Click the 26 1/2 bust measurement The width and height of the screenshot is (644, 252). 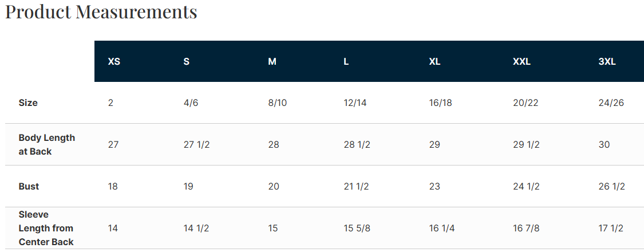tap(611, 187)
